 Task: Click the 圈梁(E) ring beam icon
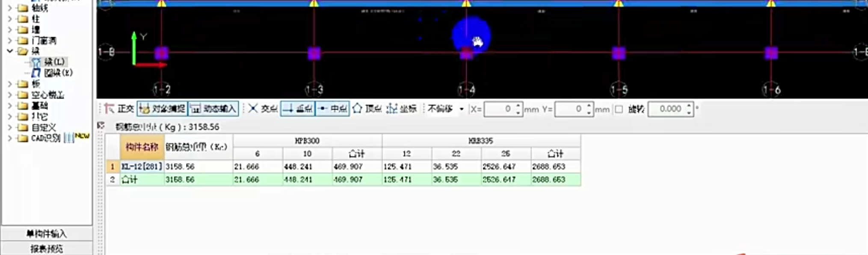[36, 73]
